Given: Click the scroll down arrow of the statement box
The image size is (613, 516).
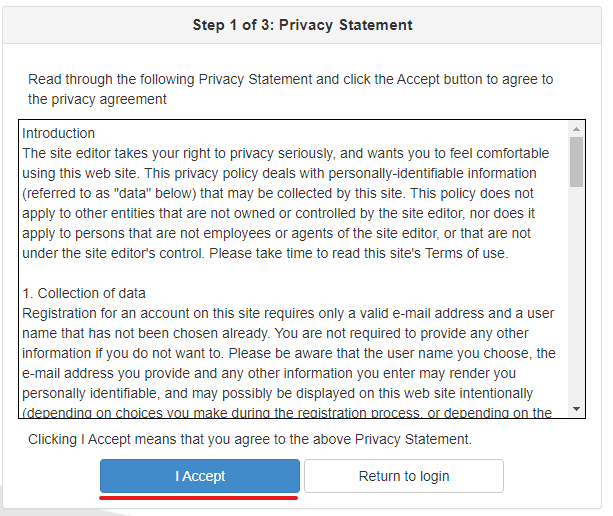Looking at the screenshot, I should [x=576, y=409].
